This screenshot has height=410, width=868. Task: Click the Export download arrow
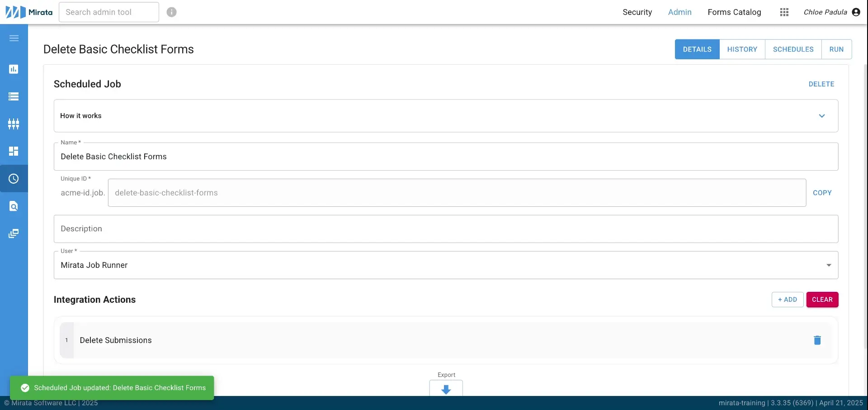[x=446, y=390]
